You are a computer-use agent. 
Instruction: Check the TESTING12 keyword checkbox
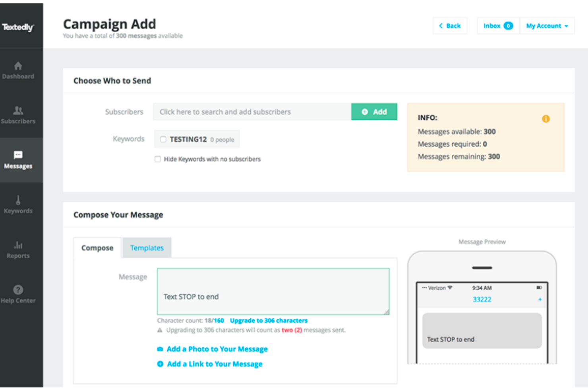163,139
